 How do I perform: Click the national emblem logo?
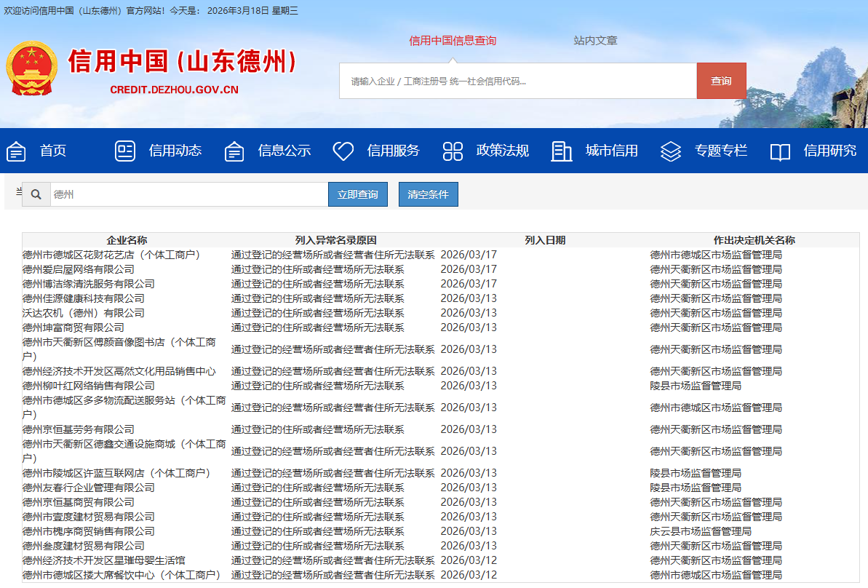[x=31, y=68]
